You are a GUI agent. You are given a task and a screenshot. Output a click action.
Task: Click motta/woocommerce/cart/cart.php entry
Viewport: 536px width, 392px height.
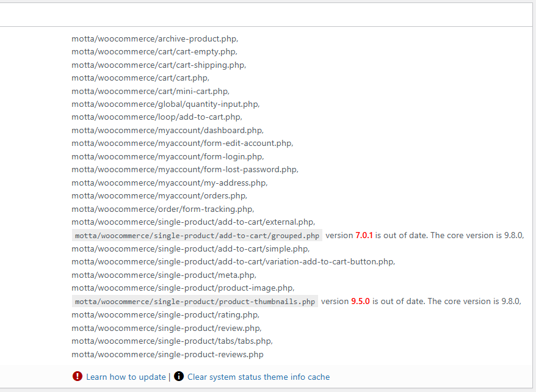tap(140, 78)
